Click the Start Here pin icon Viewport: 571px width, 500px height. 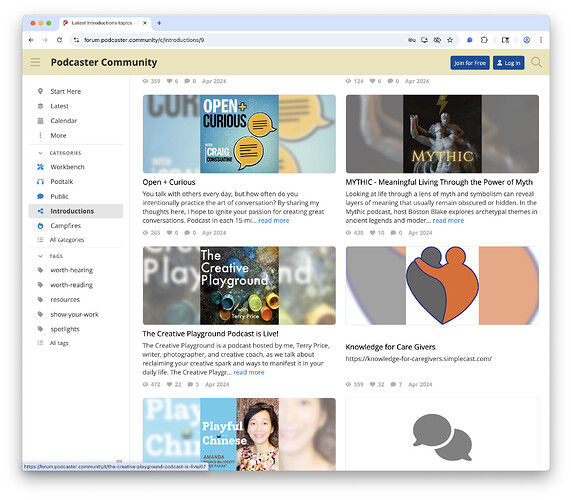tap(40, 91)
